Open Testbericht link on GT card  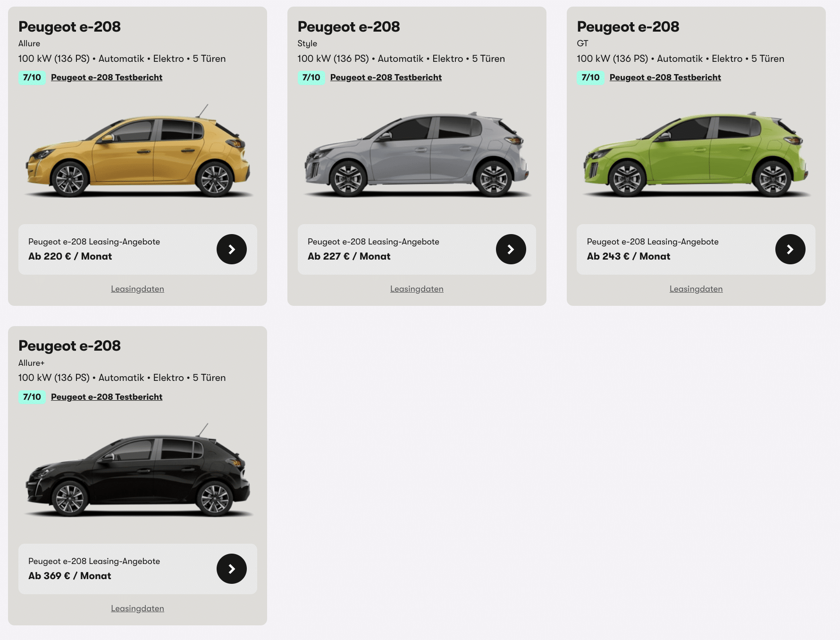(x=665, y=77)
